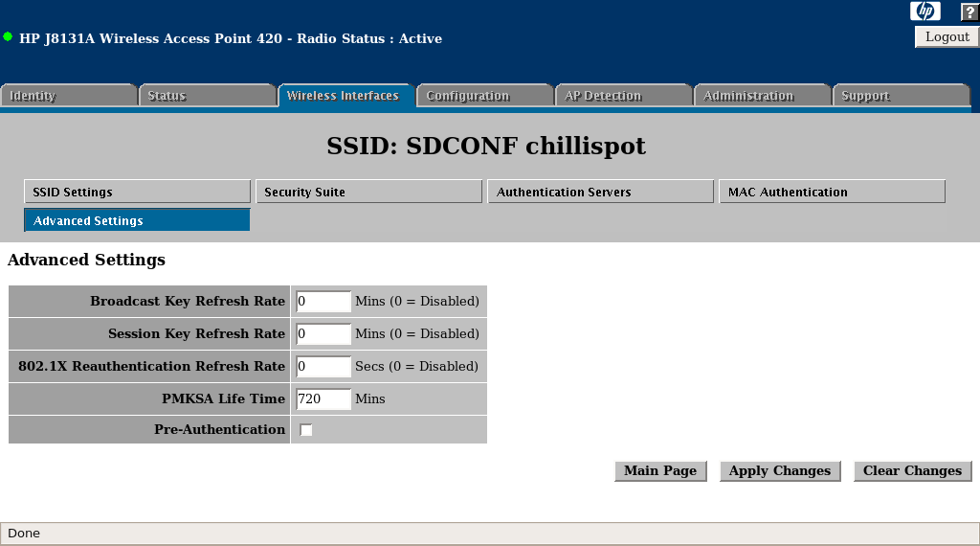Open the Security Suite section
This screenshot has height=546, width=980.
point(368,192)
